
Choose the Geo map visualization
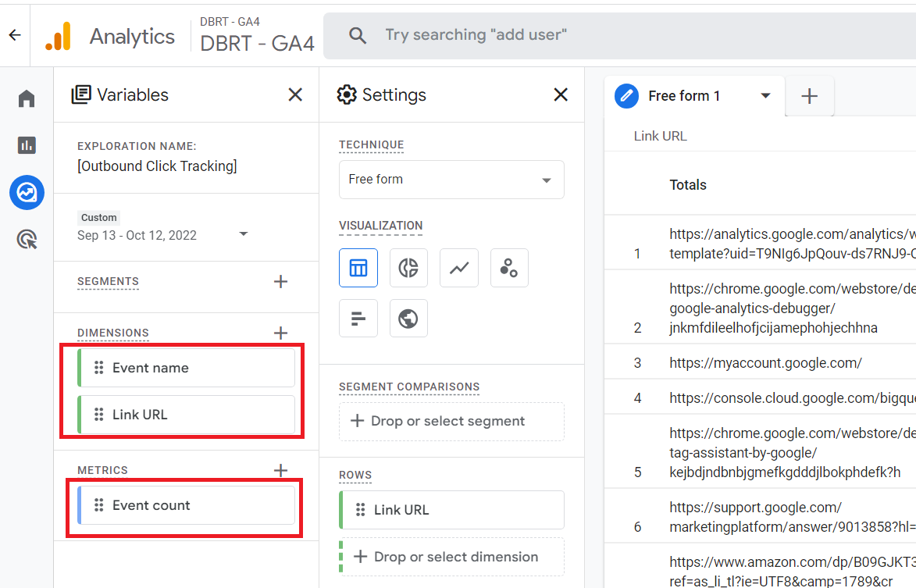tap(408, 319)
